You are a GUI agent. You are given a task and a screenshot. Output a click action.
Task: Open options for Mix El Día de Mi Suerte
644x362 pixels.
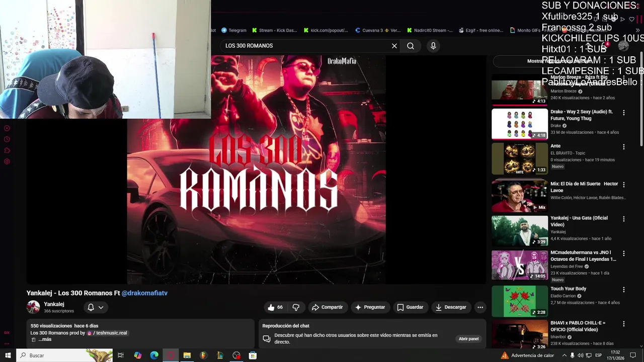(624, 185)
